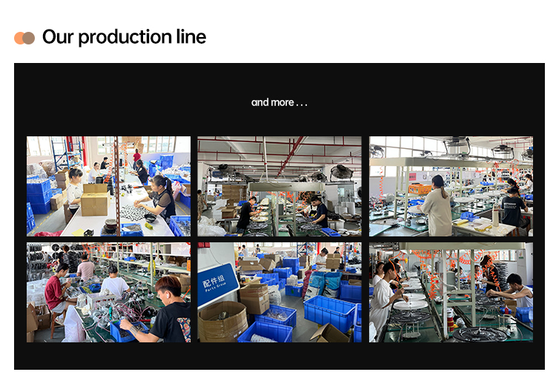Click the large cardboard box on the packing table

(x=95, y=200)
